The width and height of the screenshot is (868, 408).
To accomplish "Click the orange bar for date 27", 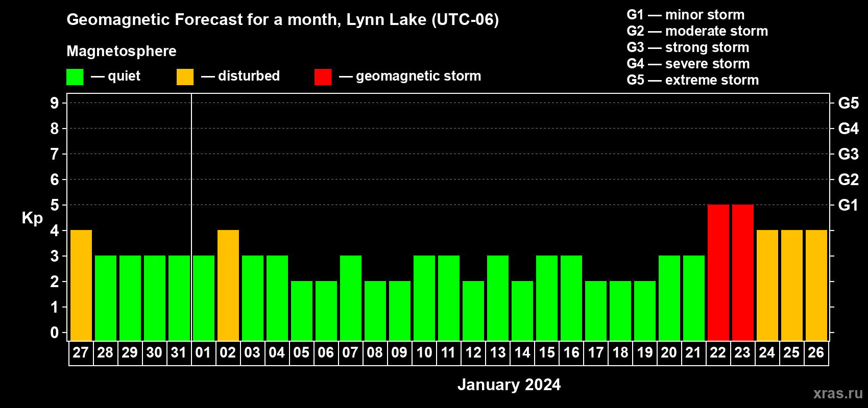I will point(81,285).
